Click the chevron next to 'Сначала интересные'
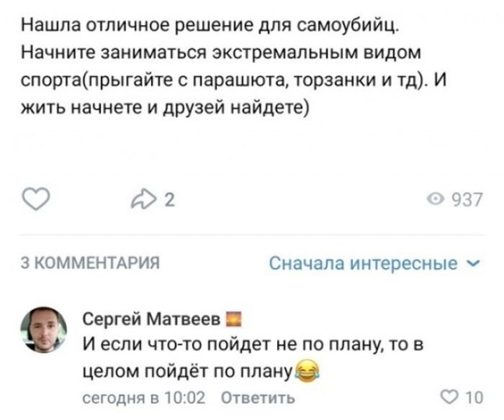The width and height of the screenshot is (504, 420). (471, 263)
